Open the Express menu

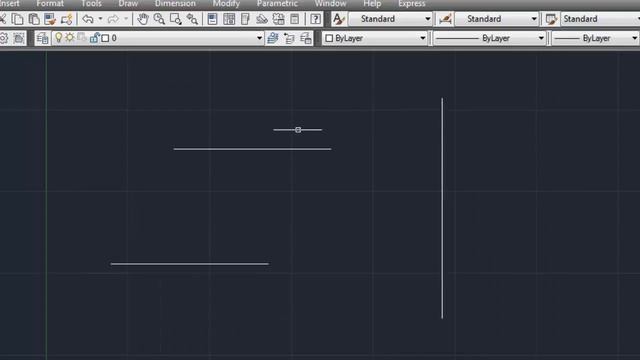411,4
